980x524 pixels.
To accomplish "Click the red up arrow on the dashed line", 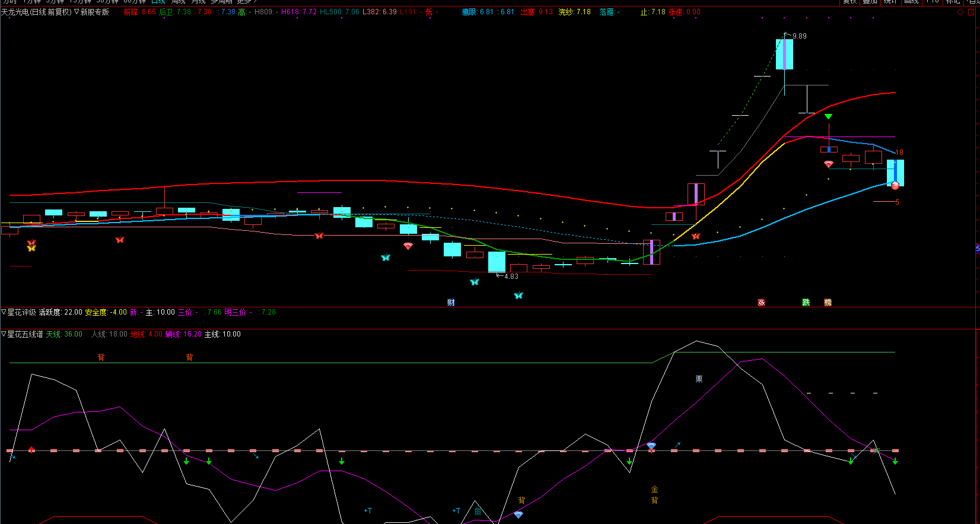I will (x=31, y=449).
